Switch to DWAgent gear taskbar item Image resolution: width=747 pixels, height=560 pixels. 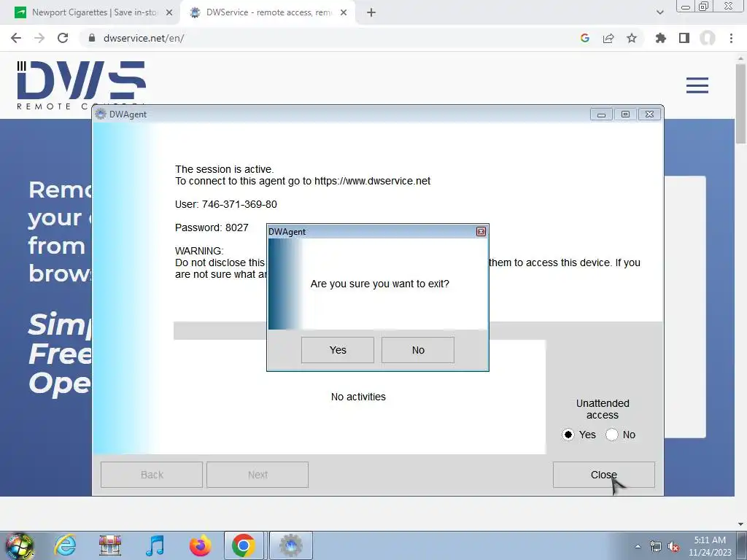[291, 545]
